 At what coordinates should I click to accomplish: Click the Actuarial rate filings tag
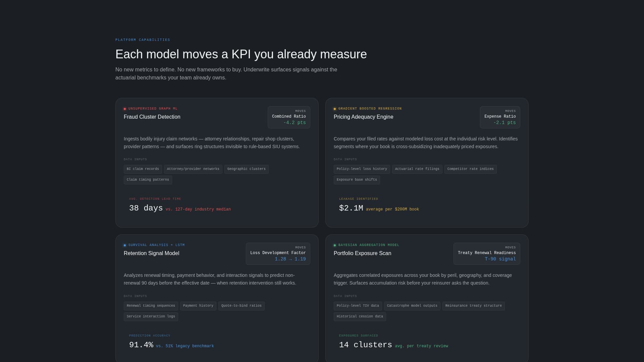click(x=417, y=169)
